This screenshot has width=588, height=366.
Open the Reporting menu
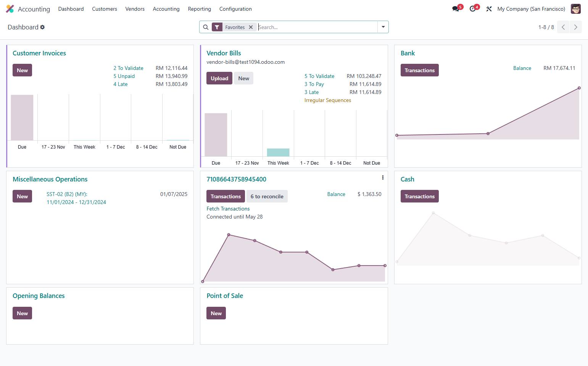(x=200, y=9)
